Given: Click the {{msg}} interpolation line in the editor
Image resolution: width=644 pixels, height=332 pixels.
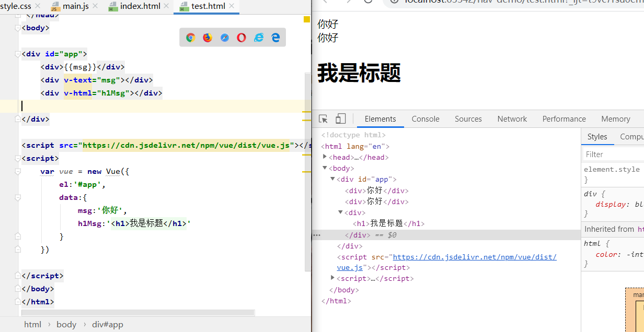Looking at the screenshot, I should [x=83, y=67].
